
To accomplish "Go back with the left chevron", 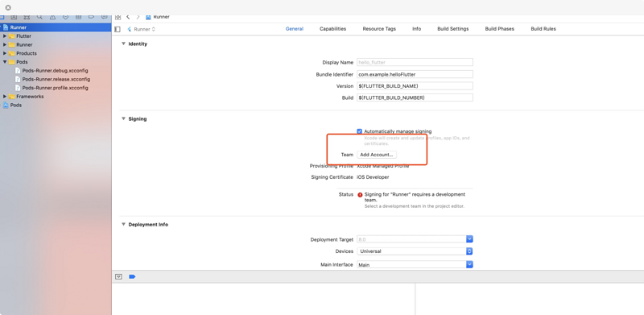I will click(128, 17).
